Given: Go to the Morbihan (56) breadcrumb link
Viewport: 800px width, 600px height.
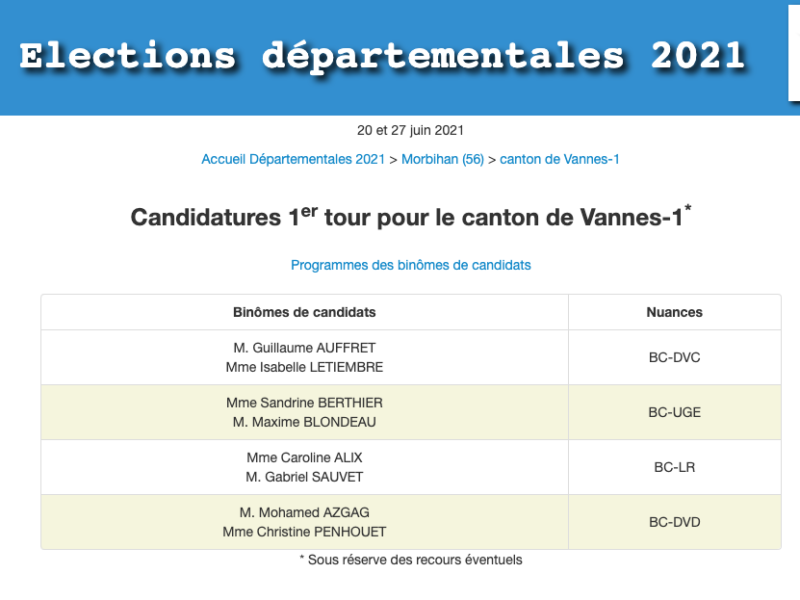Looking at the screenshot, I should (x=442, y=159).
